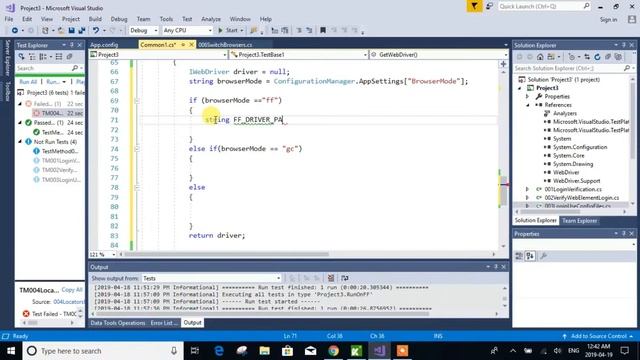This screenshot has height=360, width=640.
Task: Click the Save icon in the toolbar
Action: [71, 31]
